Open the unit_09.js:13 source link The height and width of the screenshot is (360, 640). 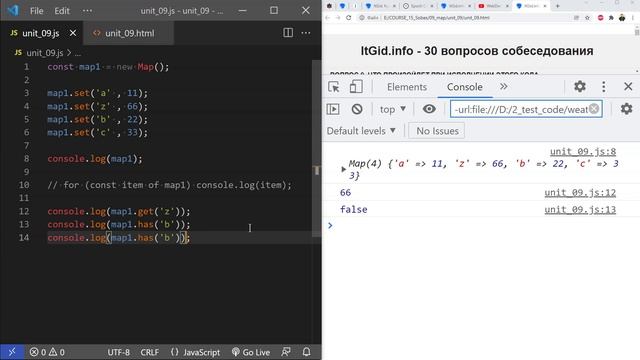coord(580,210)
